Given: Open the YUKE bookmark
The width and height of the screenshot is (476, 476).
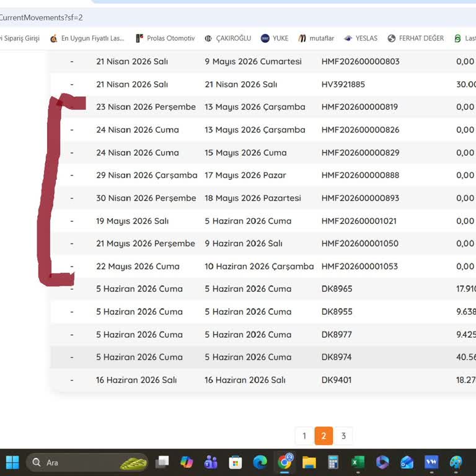Looking at the screenshot, I should pyautogui.click(x=275, y=38).
